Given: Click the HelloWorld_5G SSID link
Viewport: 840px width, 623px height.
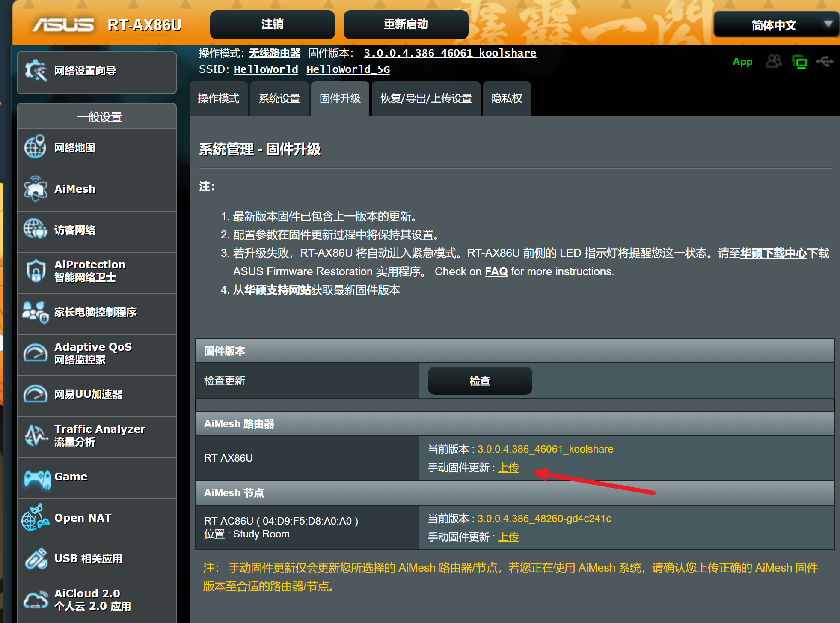Looking at the screenshot, I should pos(348,69).
